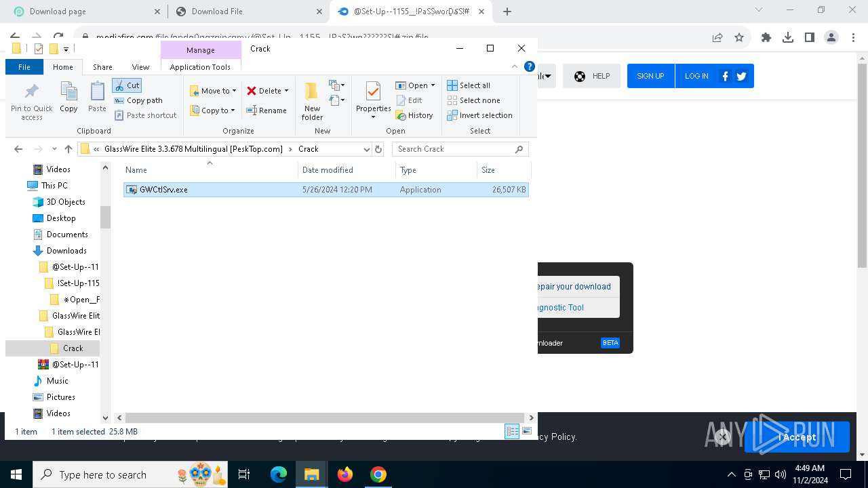Switch to the Share ribbon tab

click(102, 67)
